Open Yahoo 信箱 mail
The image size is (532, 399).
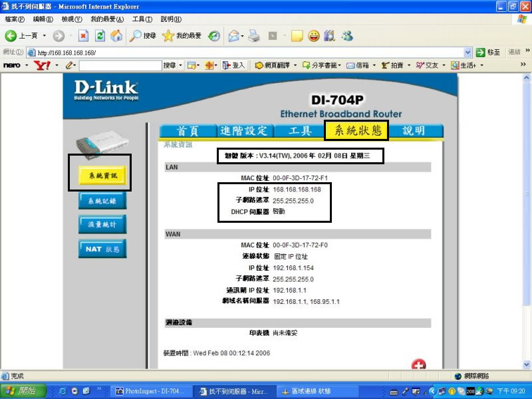click(x=358, y=65)
